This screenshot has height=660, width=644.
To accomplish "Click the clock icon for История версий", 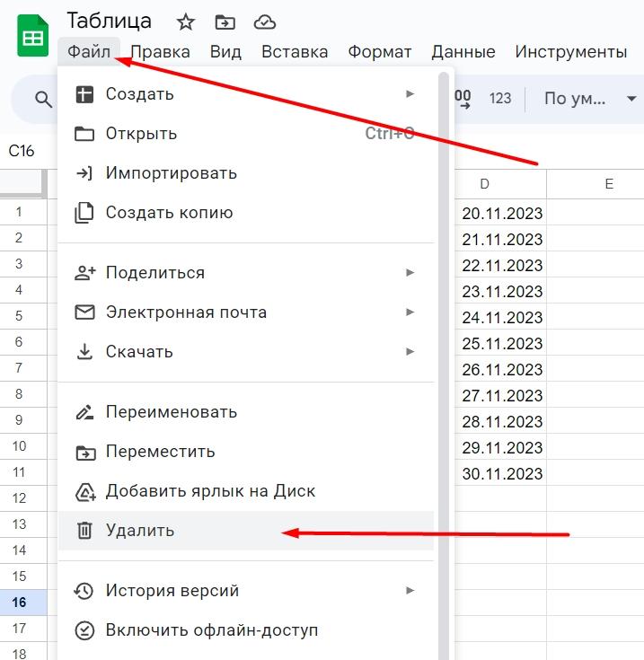I will [84, 591].
